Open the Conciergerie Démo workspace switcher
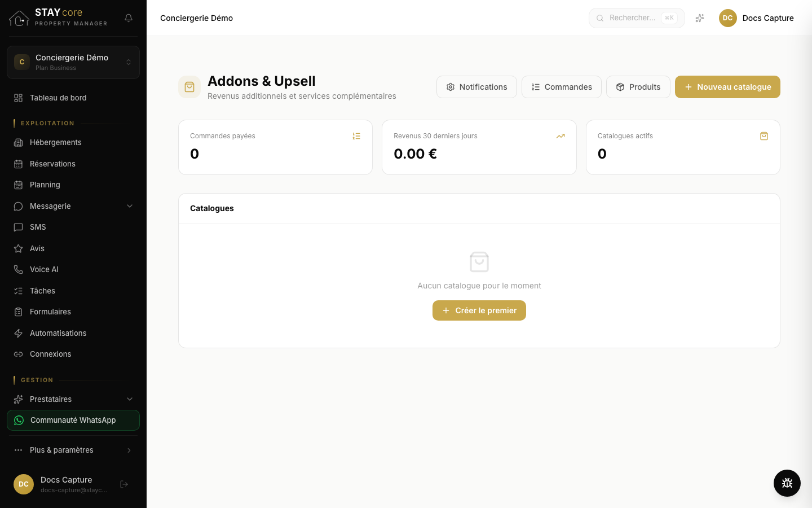This screenshot has width=812, height=508. point(73,62)
